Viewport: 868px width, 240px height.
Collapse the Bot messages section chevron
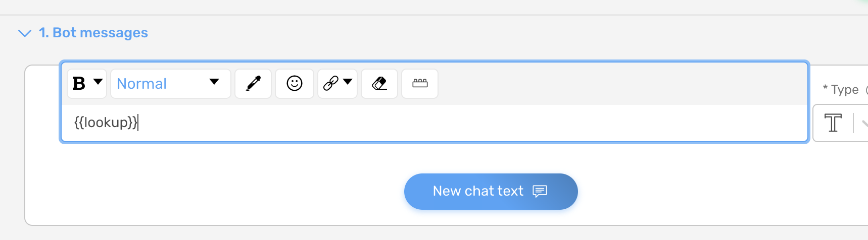[24, 33]
